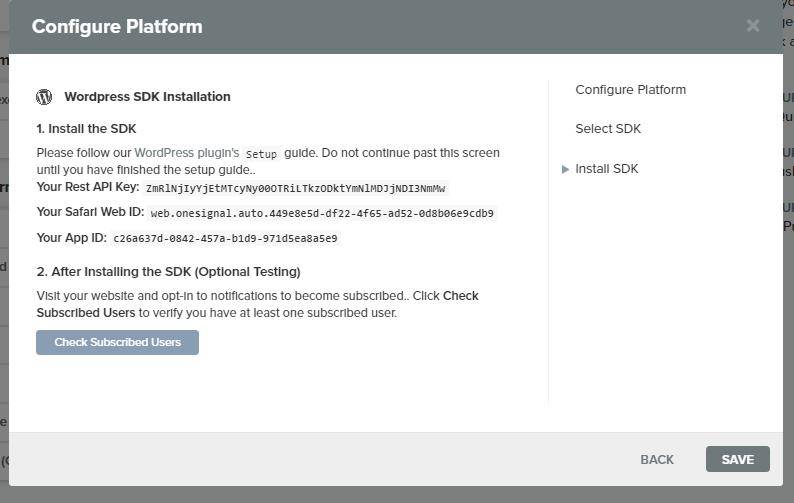The image size is (794, 503).
Task: Click the Check Subscribed Users button
Action: coord(117,342)
